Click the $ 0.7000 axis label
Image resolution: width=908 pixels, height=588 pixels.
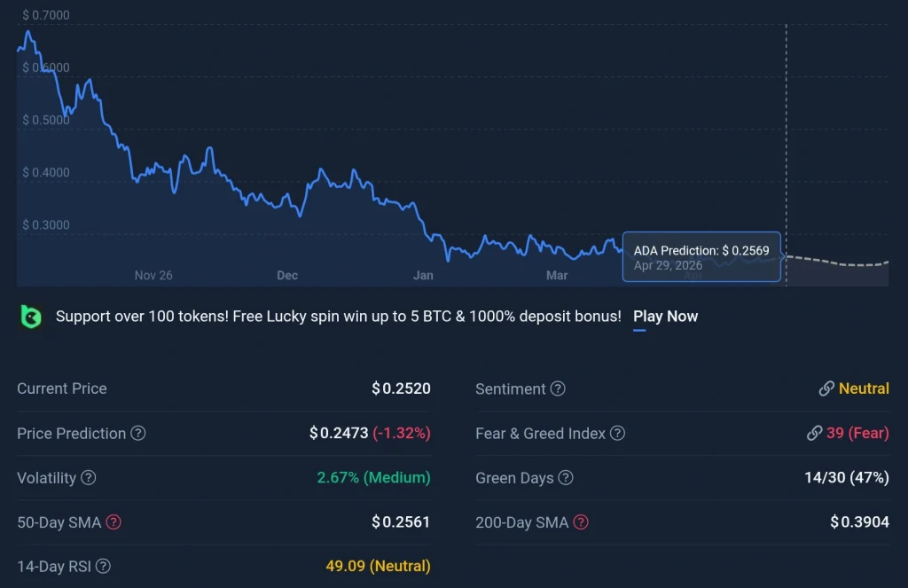tap(46, 15)
